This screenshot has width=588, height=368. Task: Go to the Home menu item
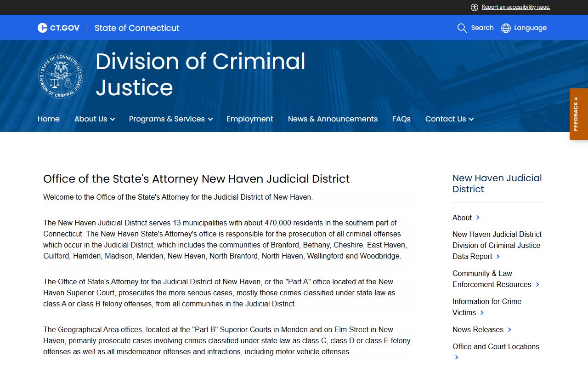point(49,119)
